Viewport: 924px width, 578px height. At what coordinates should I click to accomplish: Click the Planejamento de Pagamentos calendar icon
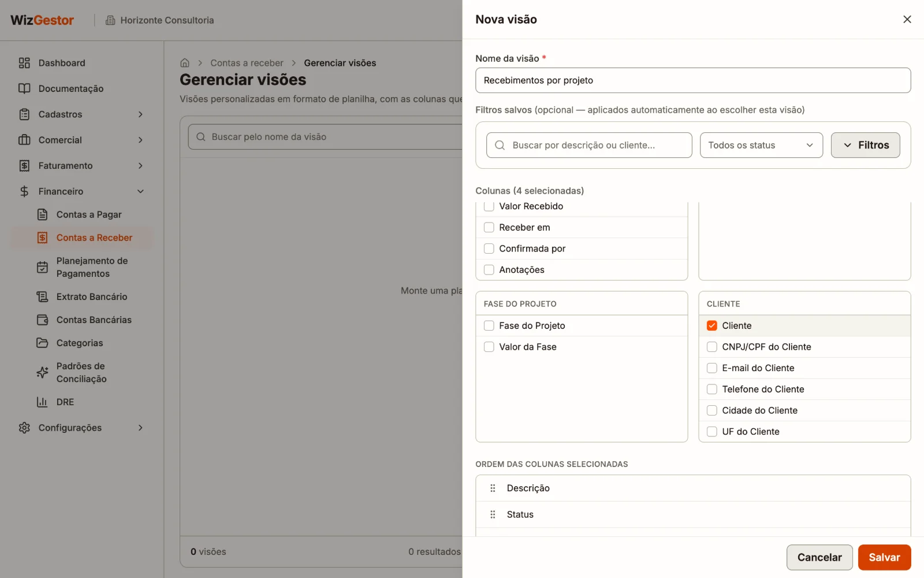(42, 267)
